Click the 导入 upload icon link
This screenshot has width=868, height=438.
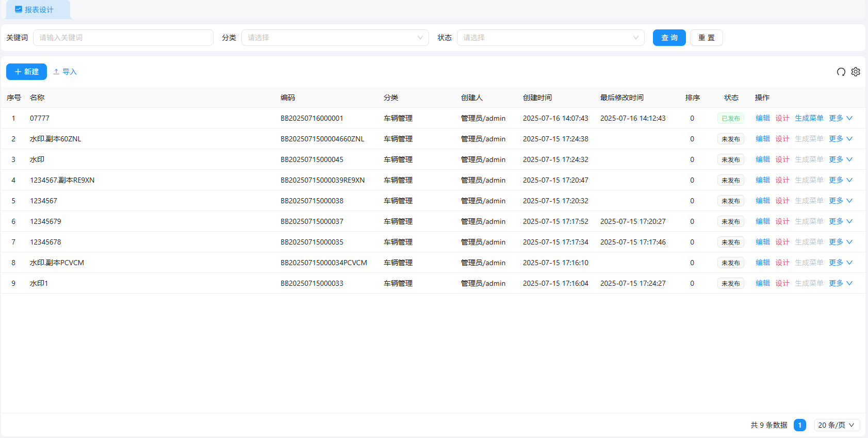(65, 72)
